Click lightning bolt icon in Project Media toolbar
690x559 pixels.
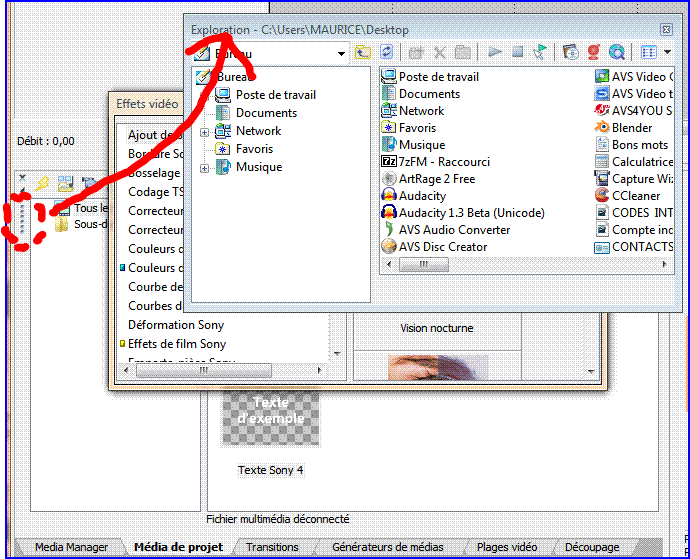(43, 183)
